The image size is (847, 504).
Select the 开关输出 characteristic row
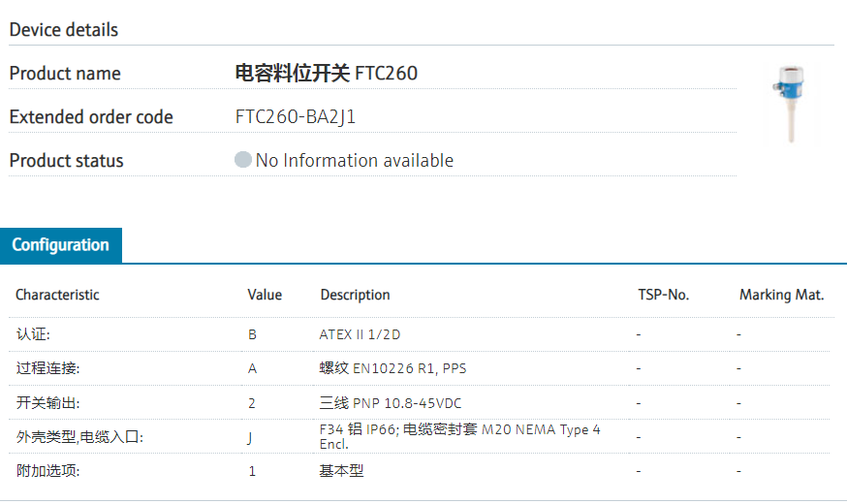47,402
